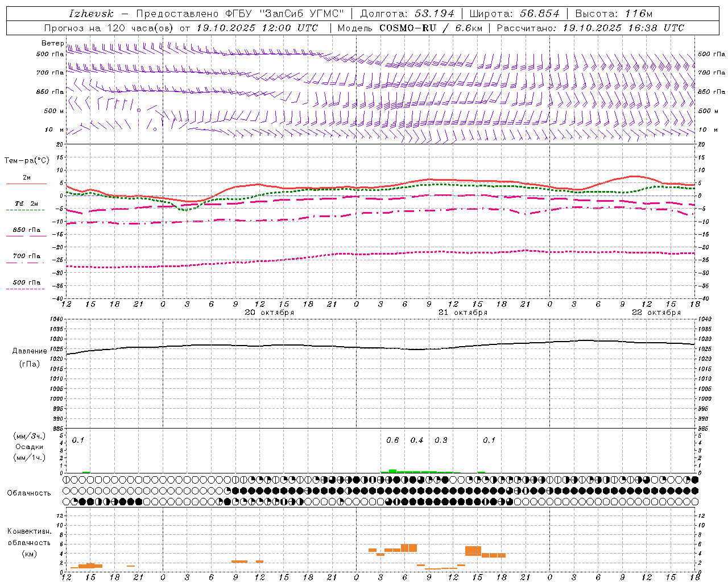The image size is (728, 582).
Task: Click the Td 2м dew point legend entry
Action: [27, 203]
